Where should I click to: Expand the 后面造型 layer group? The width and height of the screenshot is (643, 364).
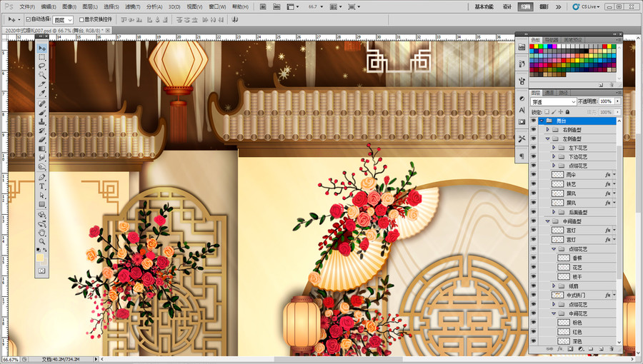pos(554,212)
